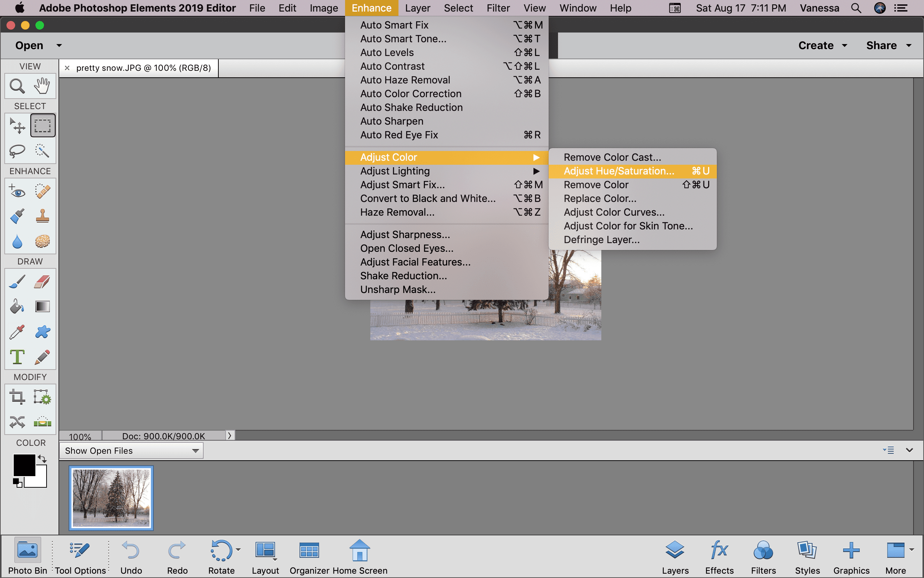This screenshot has height=578, width=924.
Task: Toggle the Graphics panel
Action: (x=851, y=557)
